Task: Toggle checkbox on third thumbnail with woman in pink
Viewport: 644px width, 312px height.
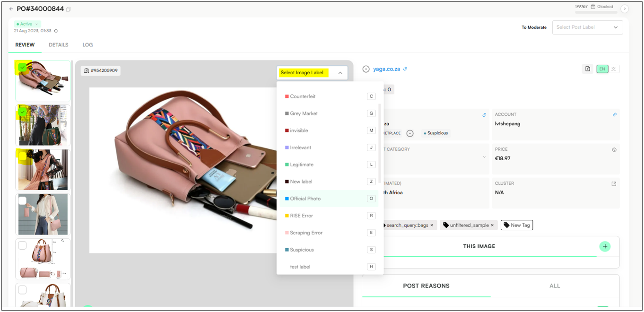Action: pyautogui.click(x=22, y=156)
